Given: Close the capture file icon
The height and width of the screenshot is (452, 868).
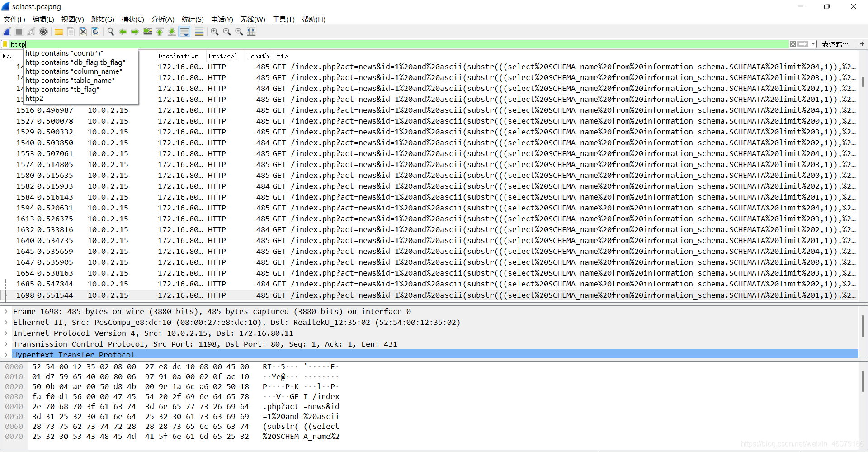Looking at the screenshot, I should (83, 32).
